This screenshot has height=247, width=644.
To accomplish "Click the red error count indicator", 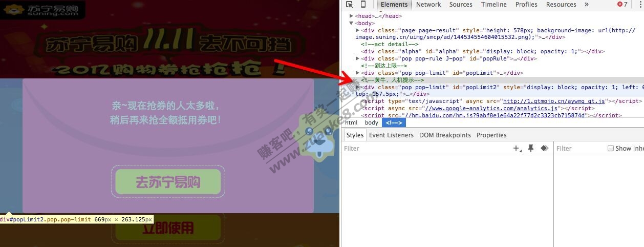I will [621, 5].
